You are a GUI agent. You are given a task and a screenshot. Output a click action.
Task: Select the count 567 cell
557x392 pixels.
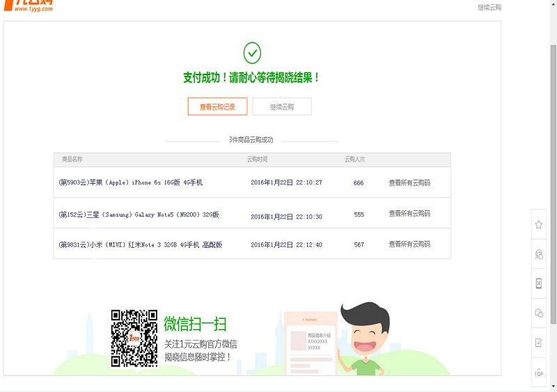coord(359,244)
